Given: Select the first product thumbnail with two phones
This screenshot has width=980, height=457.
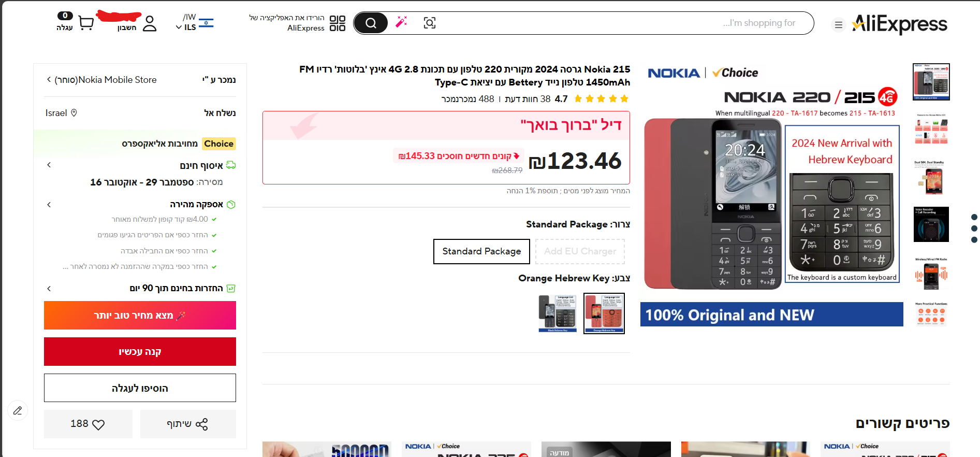Looking at the screenshot, I should pos(931,82).
